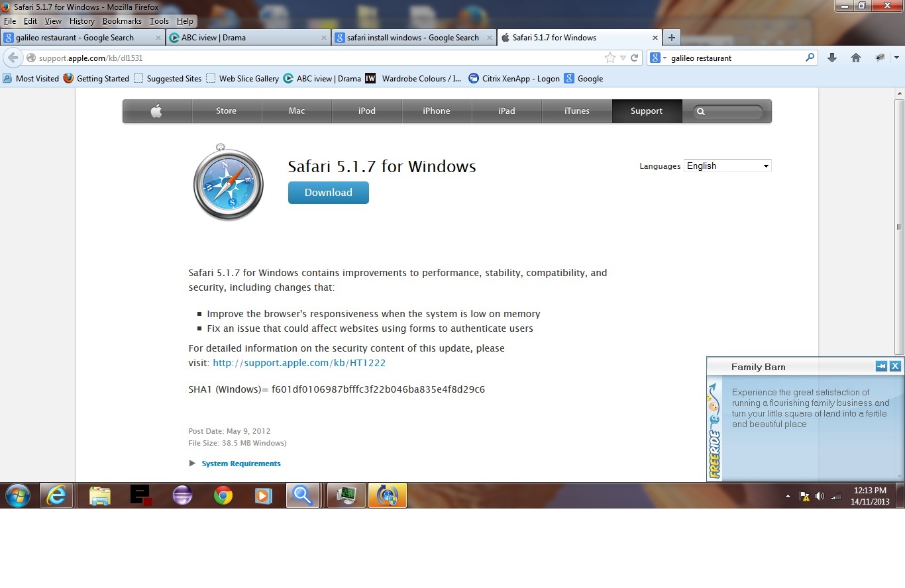
Task: Open the search engine selector dropdown
Action: [x=657, y=58]
